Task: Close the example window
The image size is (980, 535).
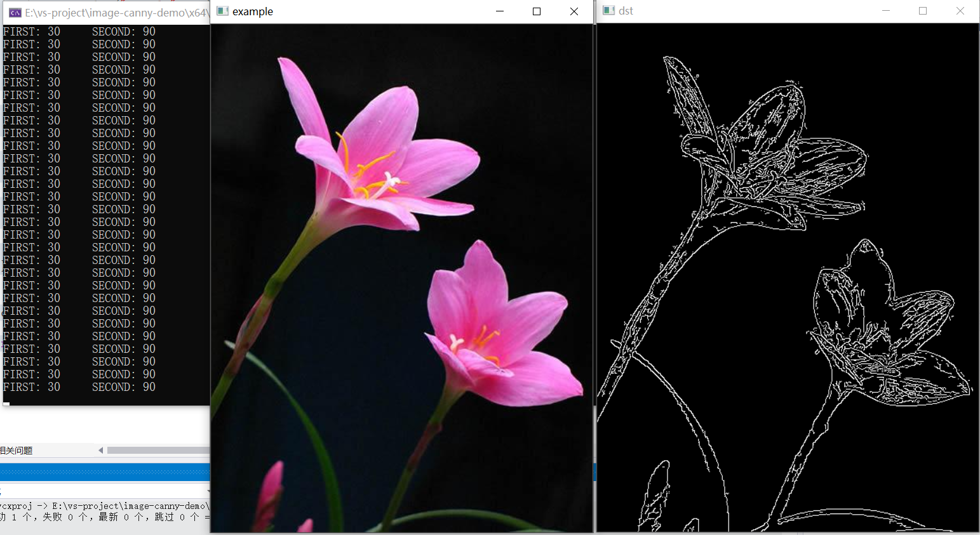Action: pos(574,11)
